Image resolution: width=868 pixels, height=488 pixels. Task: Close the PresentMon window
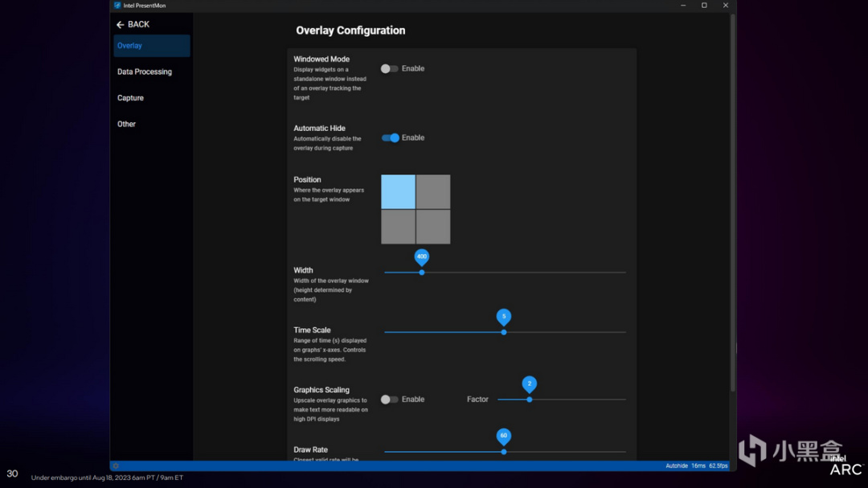pos(726,6)
